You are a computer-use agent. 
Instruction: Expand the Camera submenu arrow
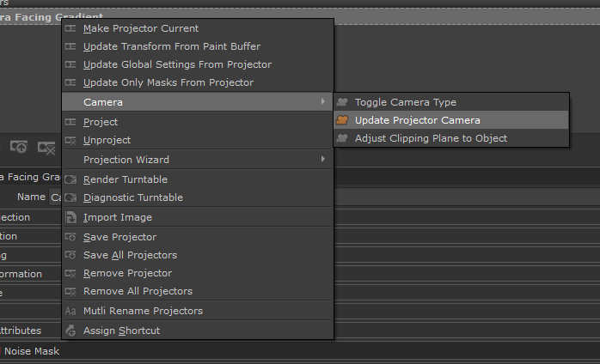(323, 102)
